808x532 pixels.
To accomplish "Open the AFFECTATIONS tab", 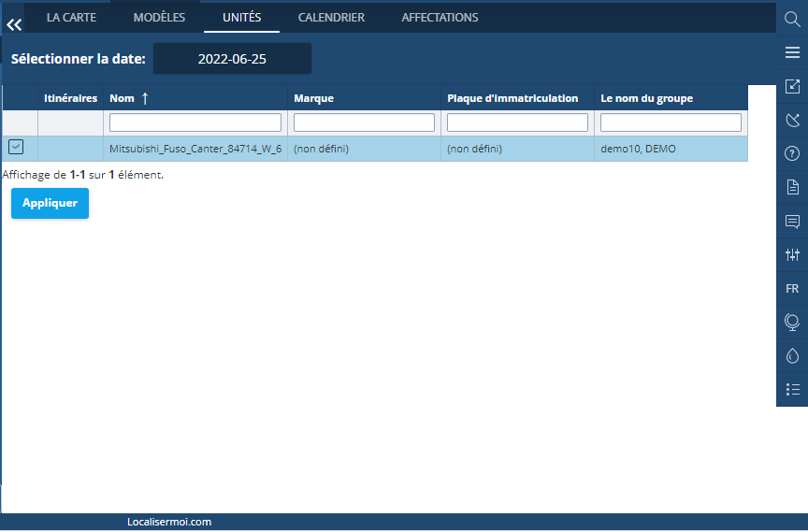I will coord(440,18).
